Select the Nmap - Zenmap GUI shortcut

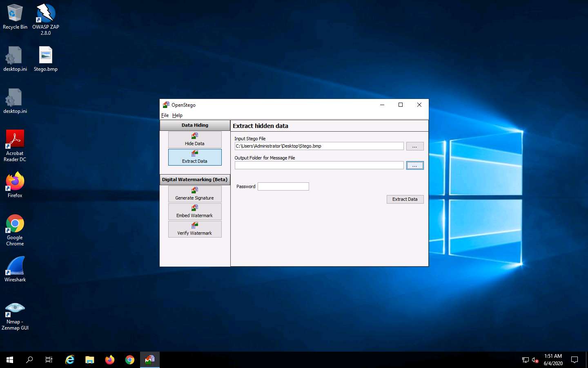[x=15, y=316]
